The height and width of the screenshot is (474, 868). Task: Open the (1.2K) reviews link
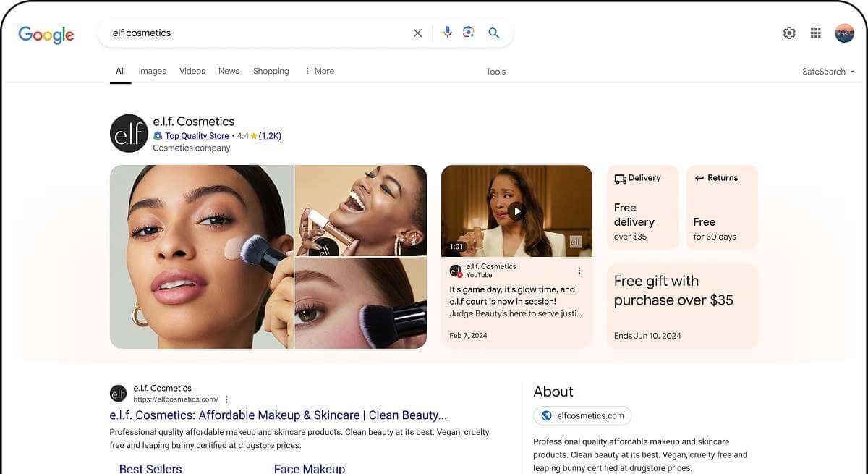[x=270, y=136]
